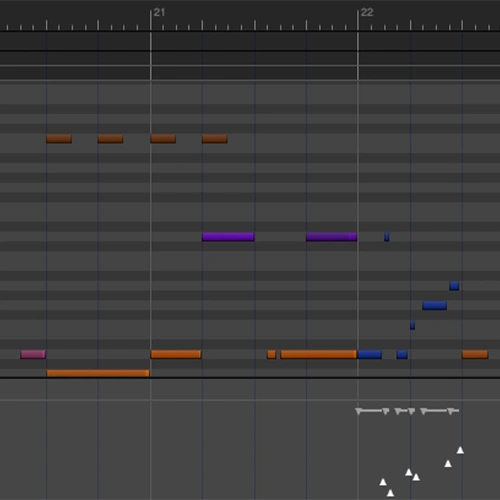Select the second blue note on the orange row

click(402, 354)
